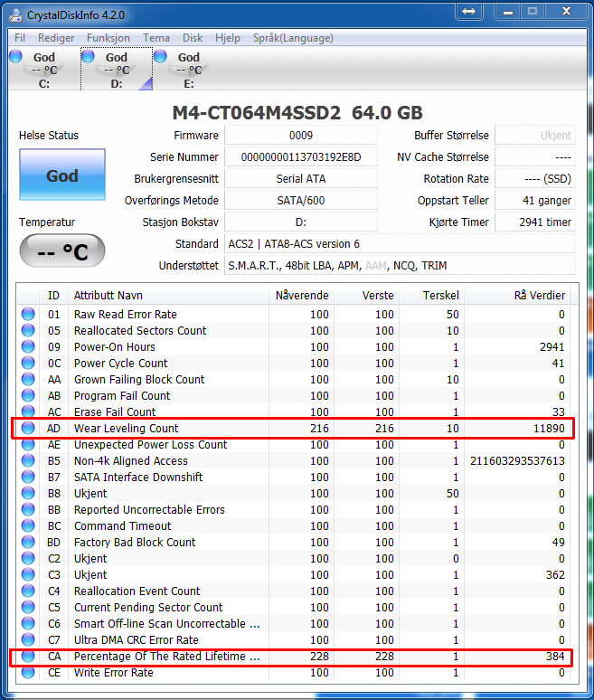Click the status orb for Factory Bad Block Count
The image size is (594, 700).
click(28, 542)
